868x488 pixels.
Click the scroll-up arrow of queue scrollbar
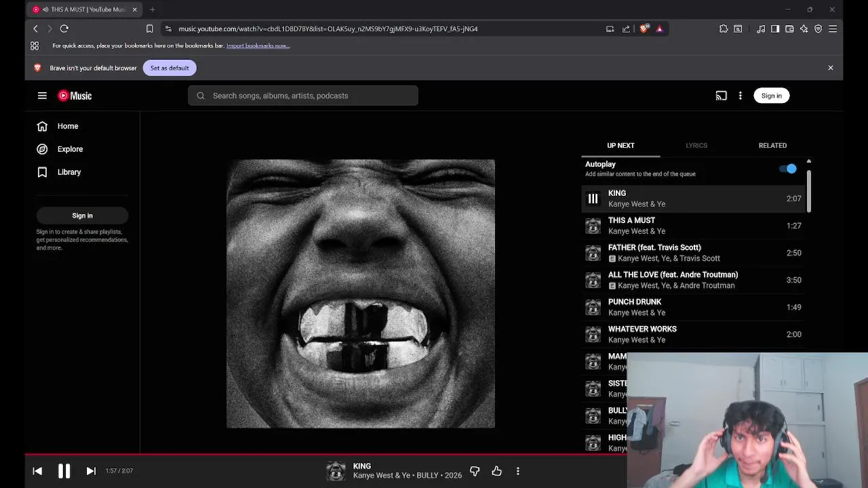click(x=808, y=161)
